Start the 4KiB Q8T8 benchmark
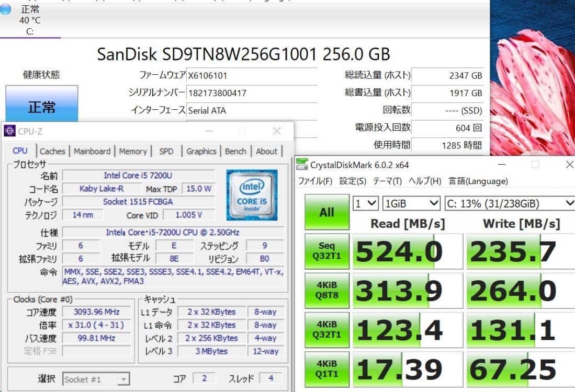The height and width of the screenshot is (392, 575). tap(326, 290)
